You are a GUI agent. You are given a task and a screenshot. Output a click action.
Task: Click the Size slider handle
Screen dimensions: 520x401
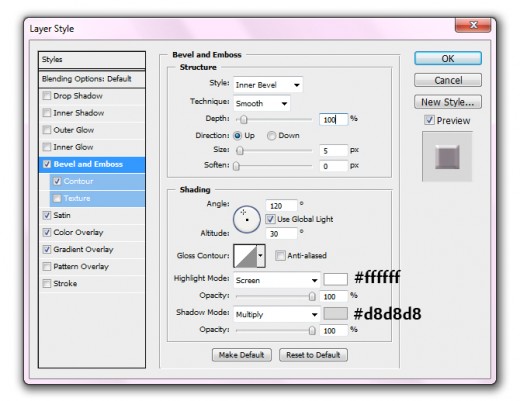pos(240,151)
